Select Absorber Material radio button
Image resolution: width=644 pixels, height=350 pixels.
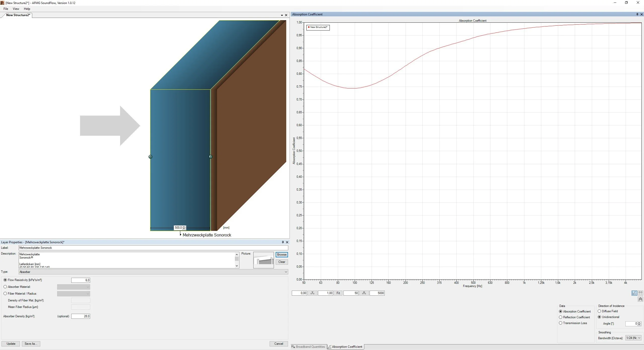pos(5,287)
